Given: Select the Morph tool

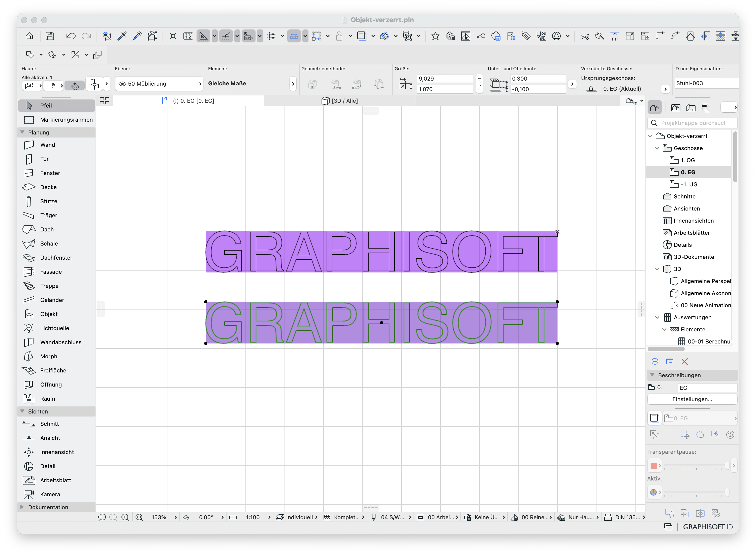Looking at the screenshot, I should coord(56,357).
